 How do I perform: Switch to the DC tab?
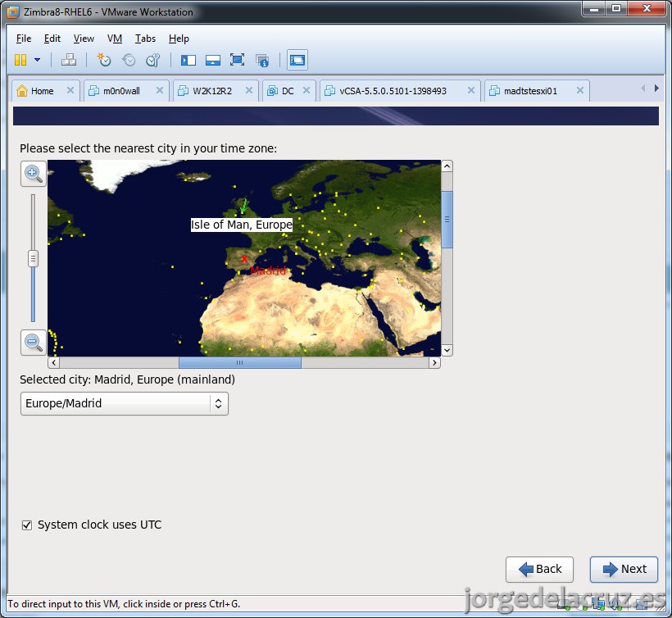[288, 91]
